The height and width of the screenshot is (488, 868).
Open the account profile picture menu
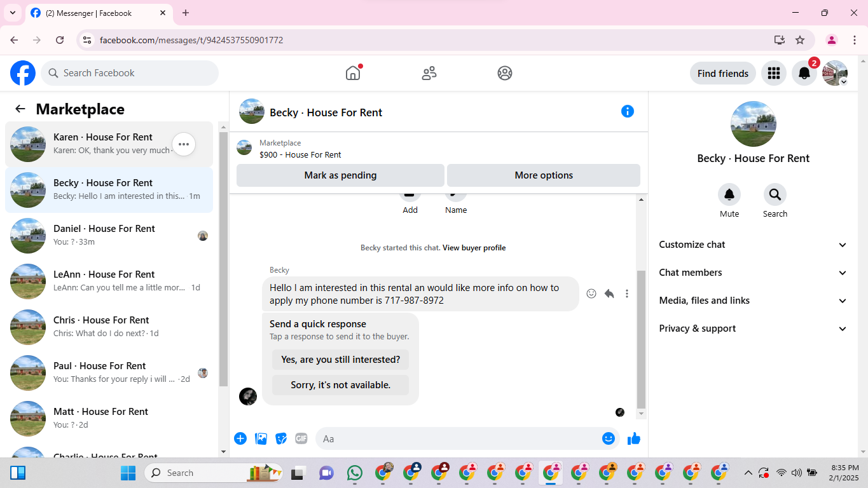coord(835,73)
